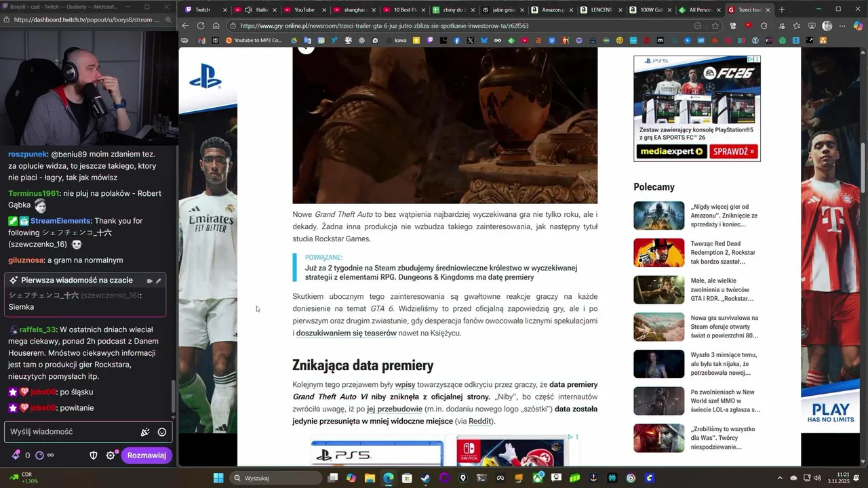Open File Explorer from taskbar

point(370,478)
